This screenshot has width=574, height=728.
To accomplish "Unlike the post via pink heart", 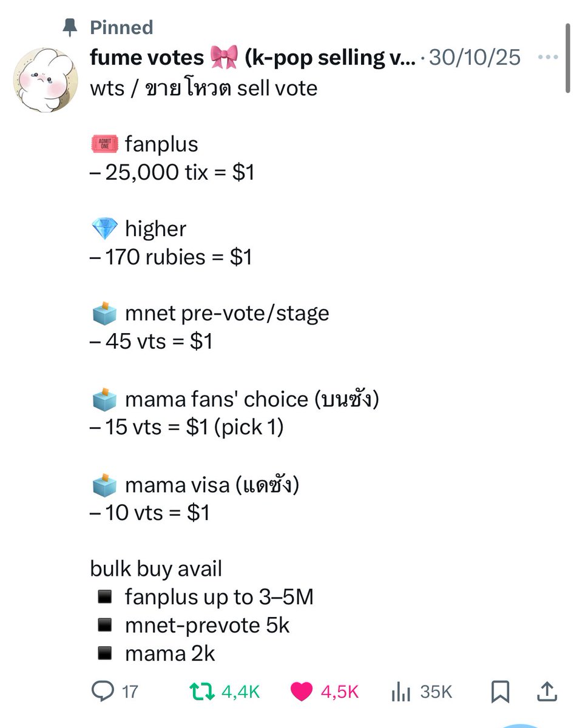I will coord(302,691).
